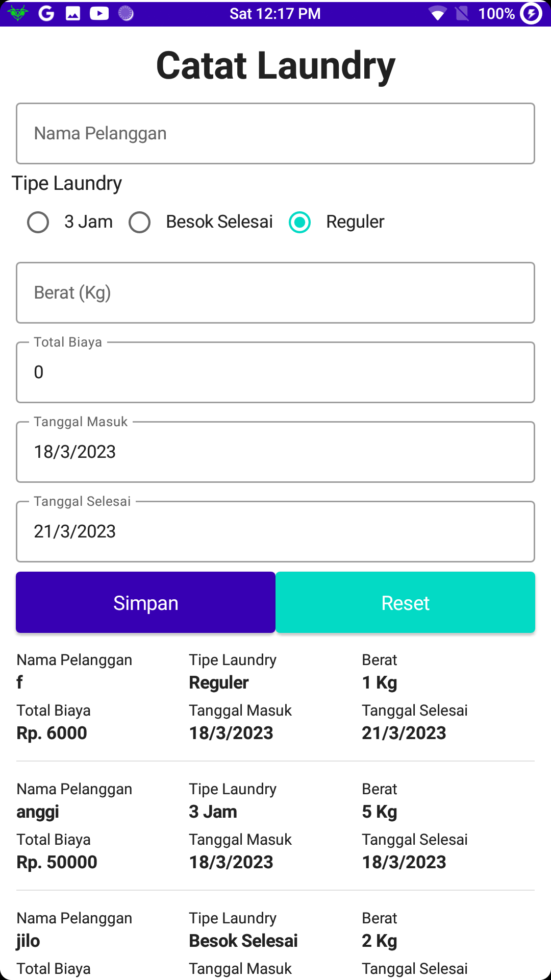The image size is (551, 980).
Task: Open the Photos icon in status bar
Action: tap(73, 13)
